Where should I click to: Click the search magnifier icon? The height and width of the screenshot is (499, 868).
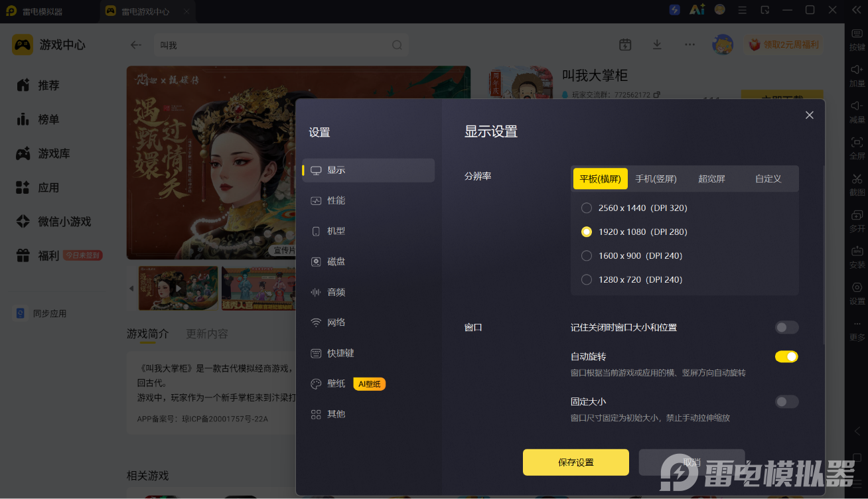click(x=397, y=45)
